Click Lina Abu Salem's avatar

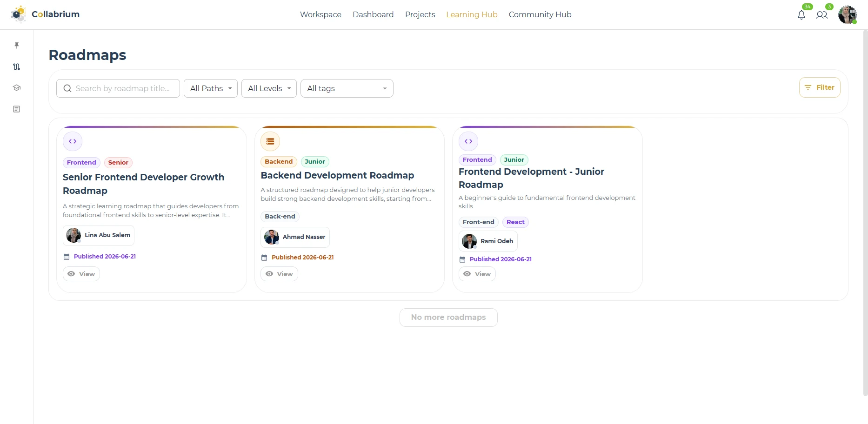73,235
